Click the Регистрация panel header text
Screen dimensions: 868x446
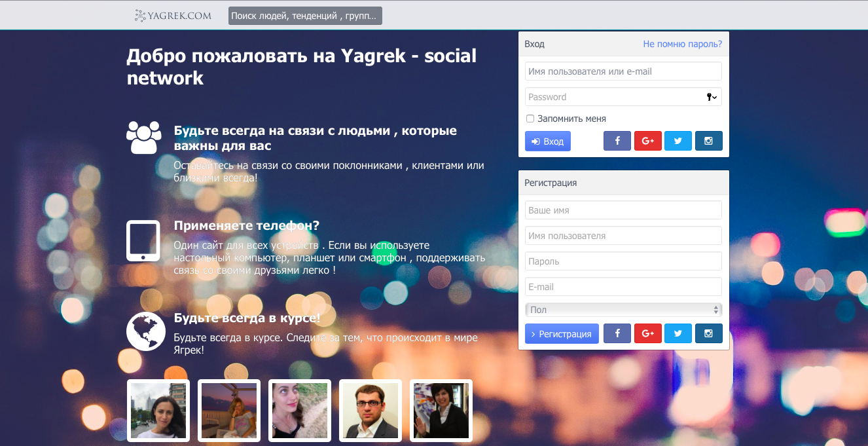551,183
